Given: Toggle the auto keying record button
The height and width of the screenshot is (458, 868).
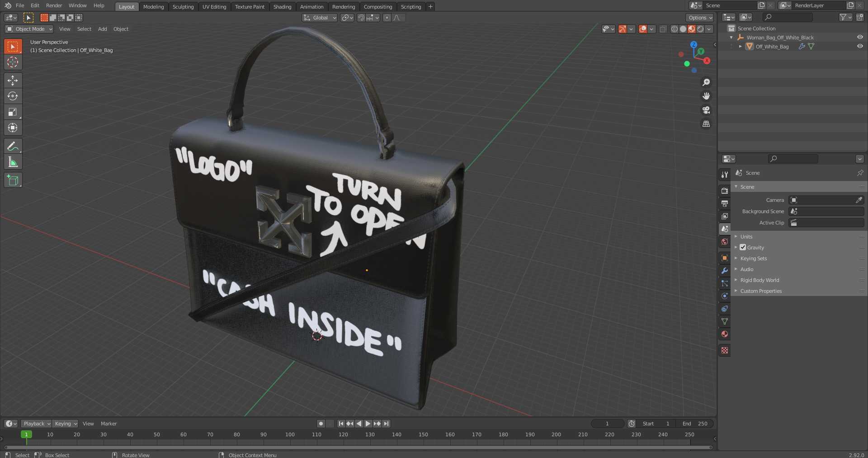Looking at the screenshot, I should tap(321, 424).
